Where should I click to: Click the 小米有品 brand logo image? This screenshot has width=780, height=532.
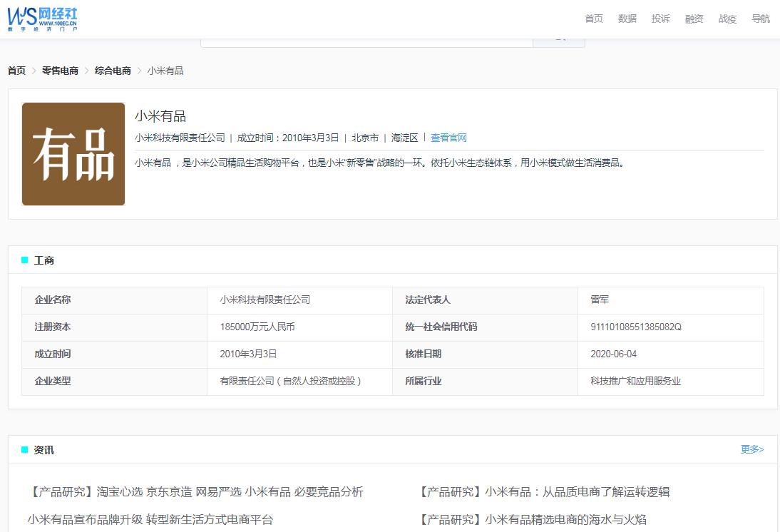tap(73, 153)
